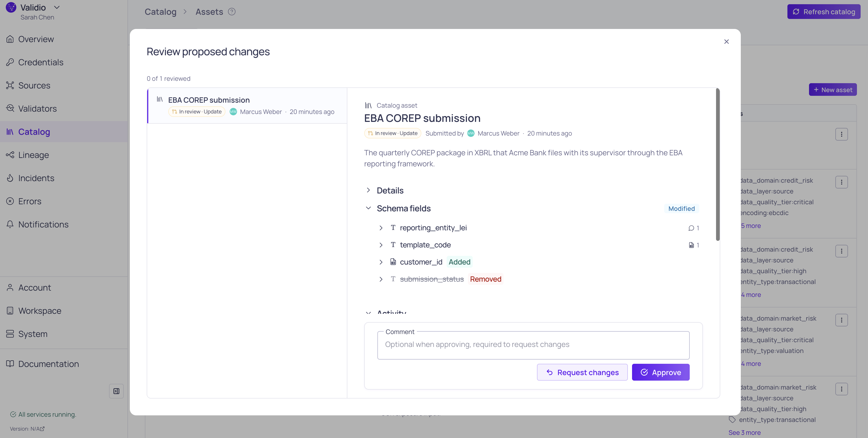868x438 pixels.
Task: Open the Validio workspace dropdown
Action: pyautogui.click(x=57, y=7)
